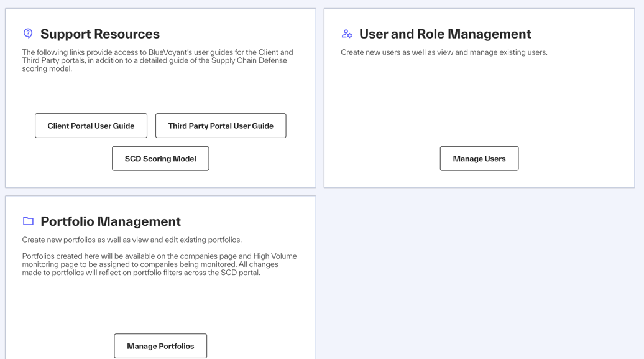The height and width of the screenshot is (359, 644).
Task: Open the Client Portal User Guide
Action: tap(91, 126)
